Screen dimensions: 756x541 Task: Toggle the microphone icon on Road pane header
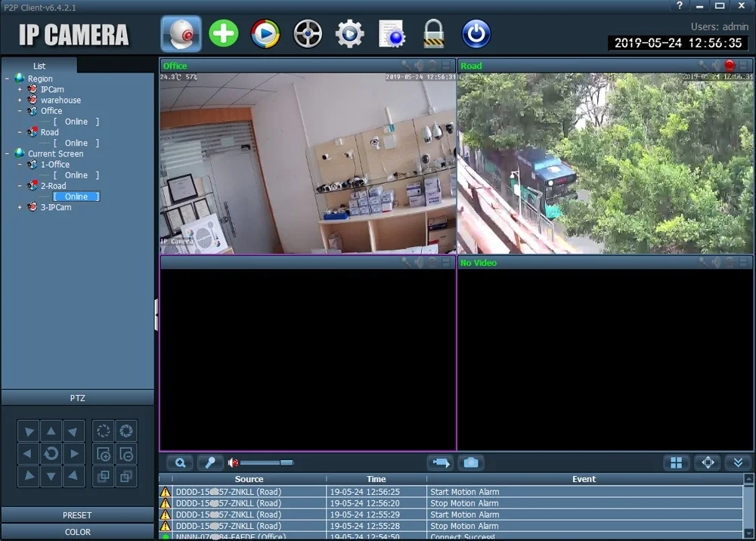(703, 66)
